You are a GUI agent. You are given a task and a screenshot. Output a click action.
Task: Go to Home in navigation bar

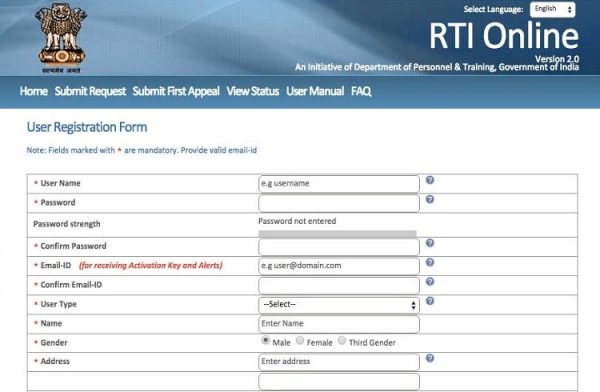34,91
